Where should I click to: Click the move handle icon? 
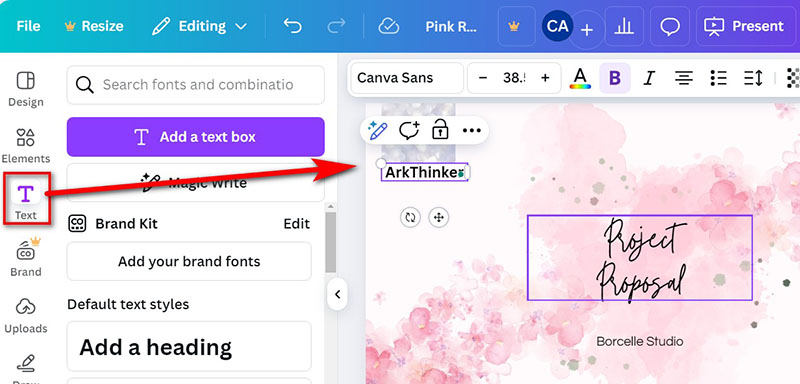tap(438, 218)
